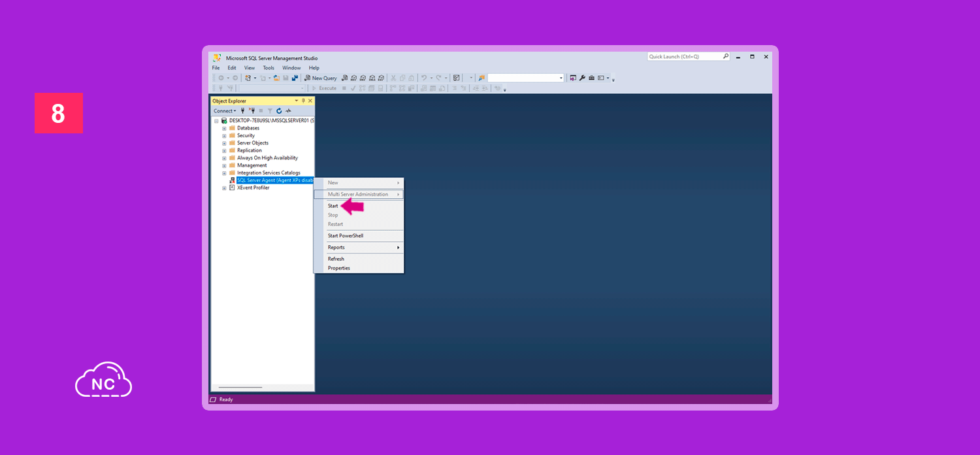Open Object Explorer window position dropdown arrow
The image size is (980, 455).
pyautogui.click(x=296, y=101)
